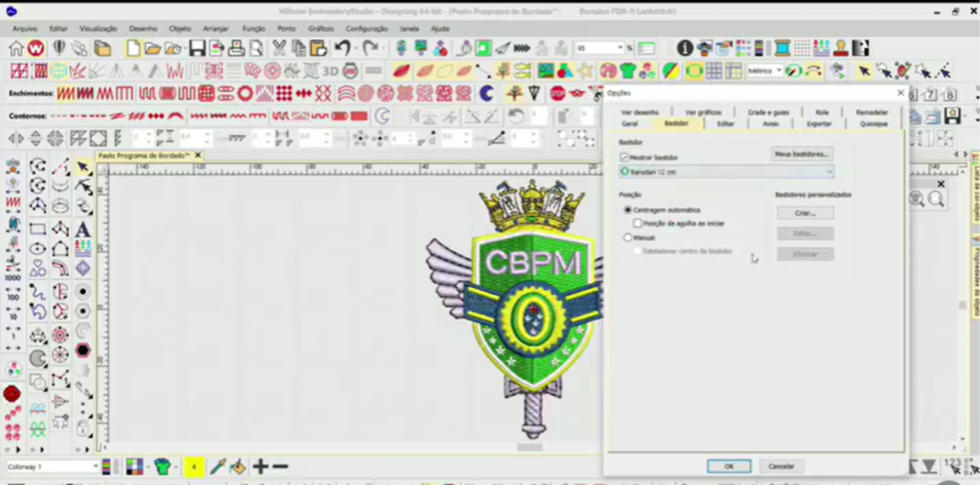This screenshot has height=485, width=980.
Task: Click the rubber stamp icon
Action: tap(841, 48)
